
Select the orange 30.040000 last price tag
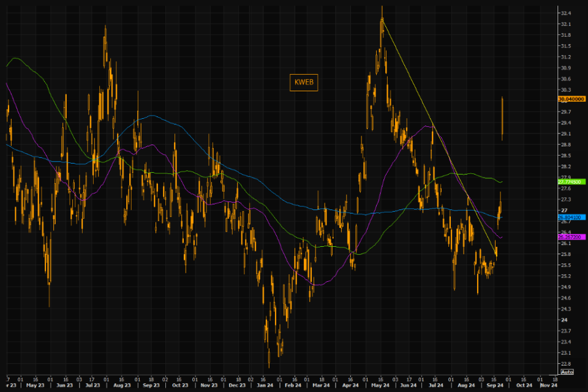pyautogui.click(x=571, y=99)
